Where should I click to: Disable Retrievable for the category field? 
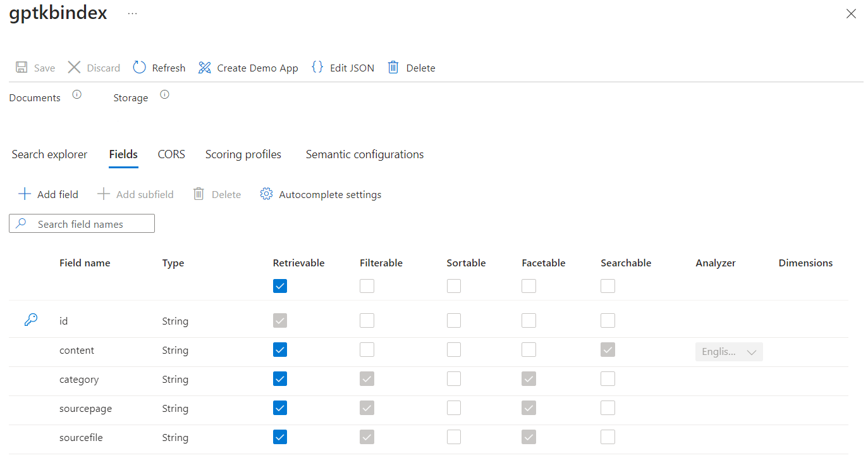point(280,378)
